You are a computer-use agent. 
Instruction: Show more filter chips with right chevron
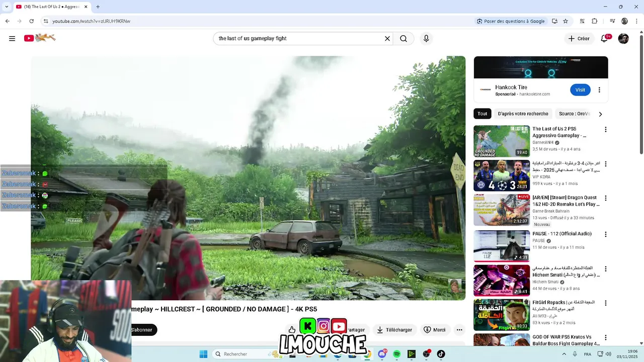click(x=600, y=114)
